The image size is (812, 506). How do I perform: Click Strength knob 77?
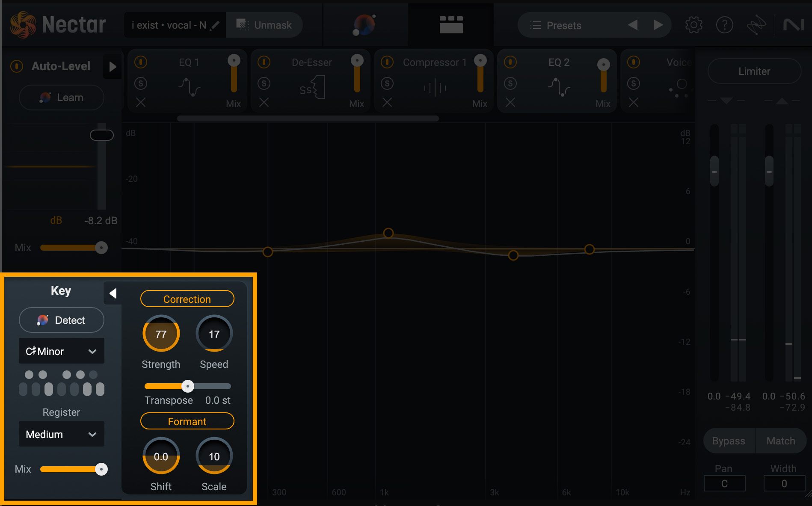pos(161,334)
